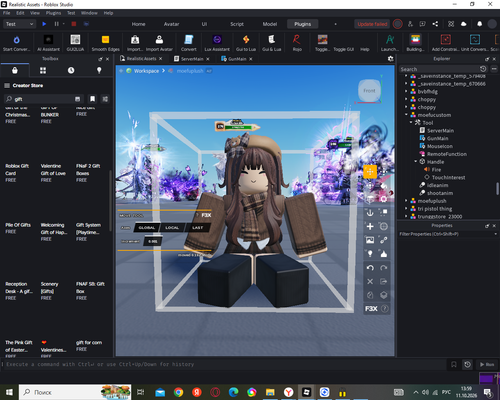Set F3X move axes to Global

click(147, 228)
